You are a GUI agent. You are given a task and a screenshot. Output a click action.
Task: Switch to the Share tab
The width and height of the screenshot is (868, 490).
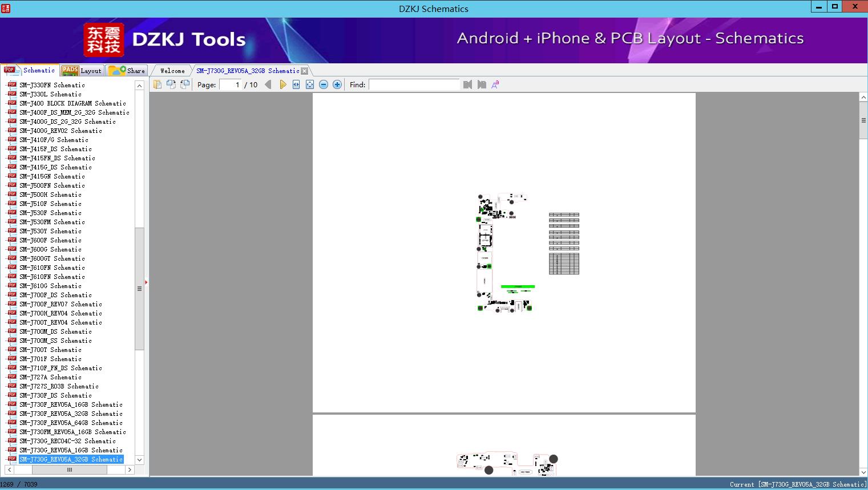coord(127,71)
